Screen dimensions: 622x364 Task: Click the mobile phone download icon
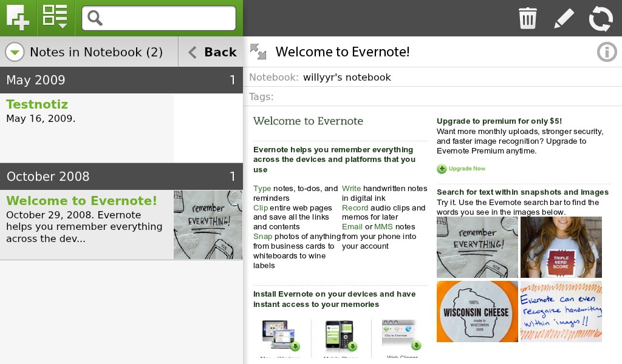pos(341,335)
